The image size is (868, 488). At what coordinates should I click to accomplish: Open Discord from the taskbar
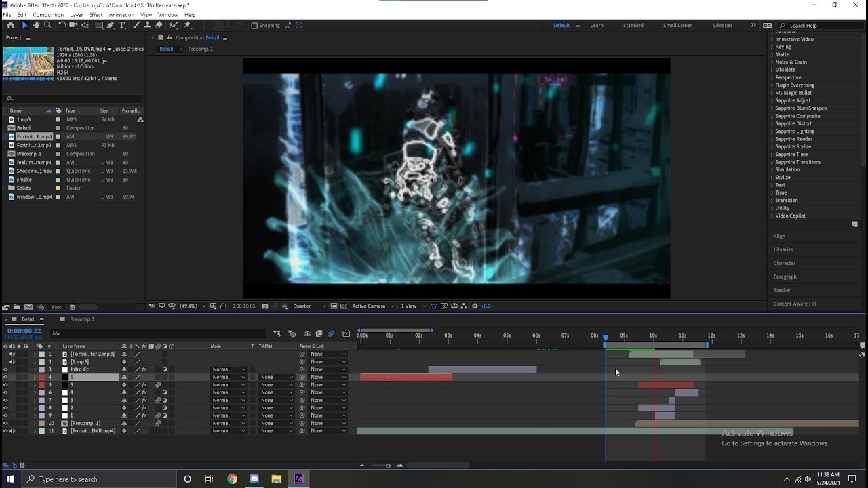tap(254, 479)
